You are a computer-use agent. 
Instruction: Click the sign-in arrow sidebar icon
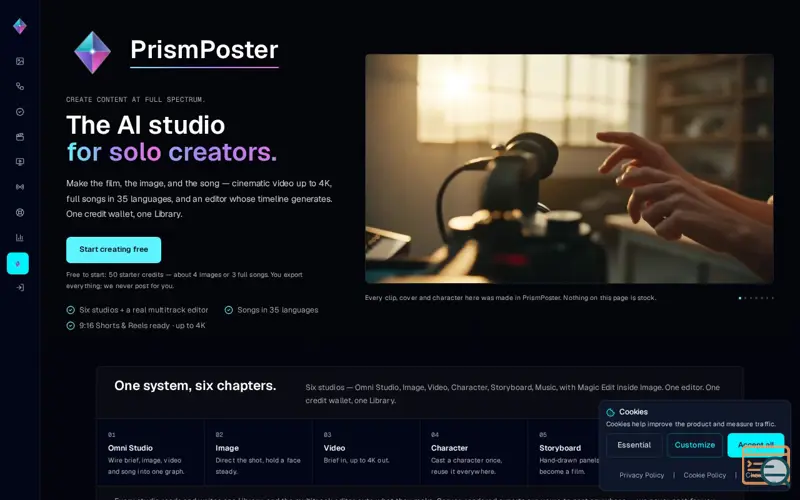(20, 287)
